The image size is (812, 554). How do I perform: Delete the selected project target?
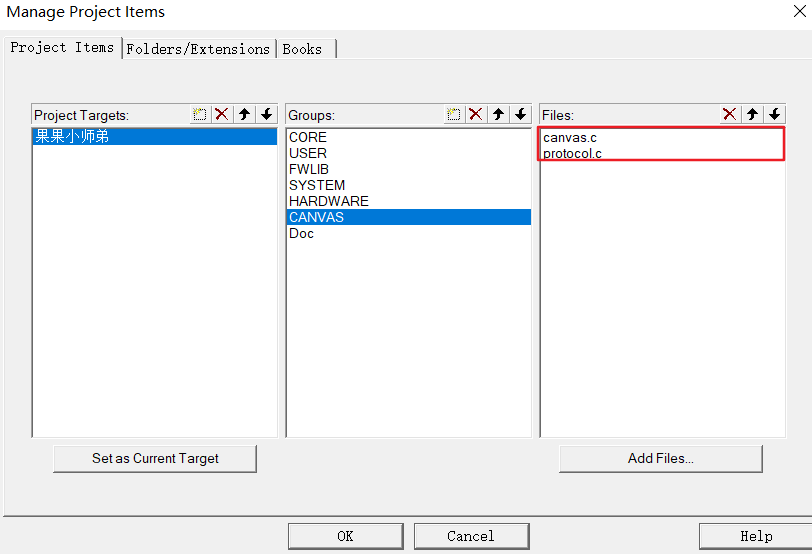pos(222,114)
